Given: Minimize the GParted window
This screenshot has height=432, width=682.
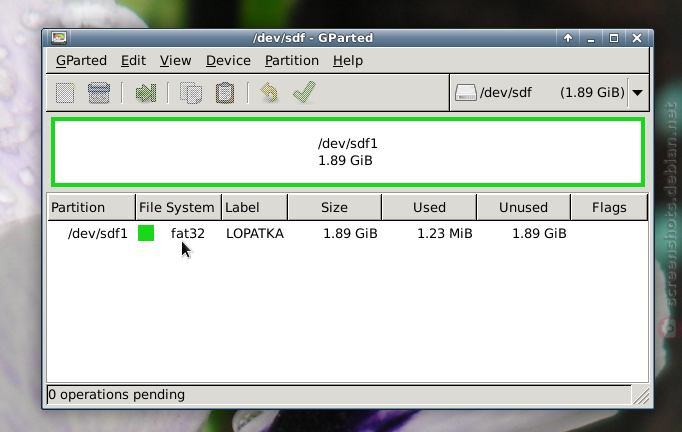Looking at the screenshot, I should click(591, 38).
